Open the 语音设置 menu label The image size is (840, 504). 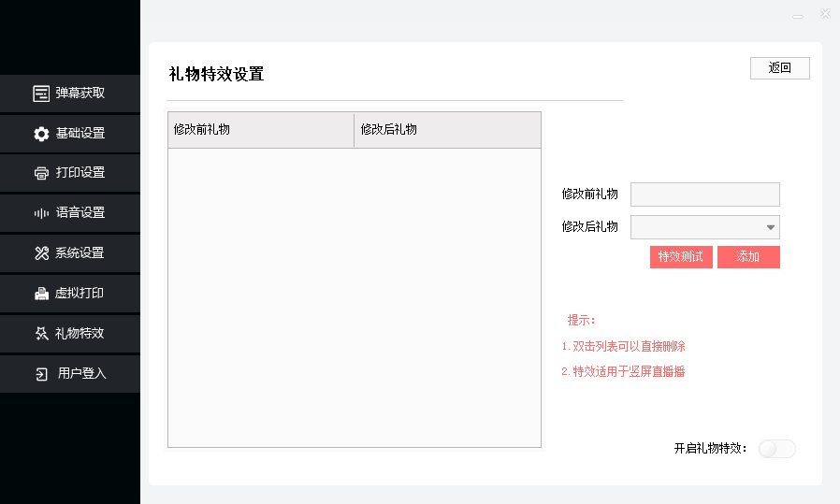click(80, 213)
